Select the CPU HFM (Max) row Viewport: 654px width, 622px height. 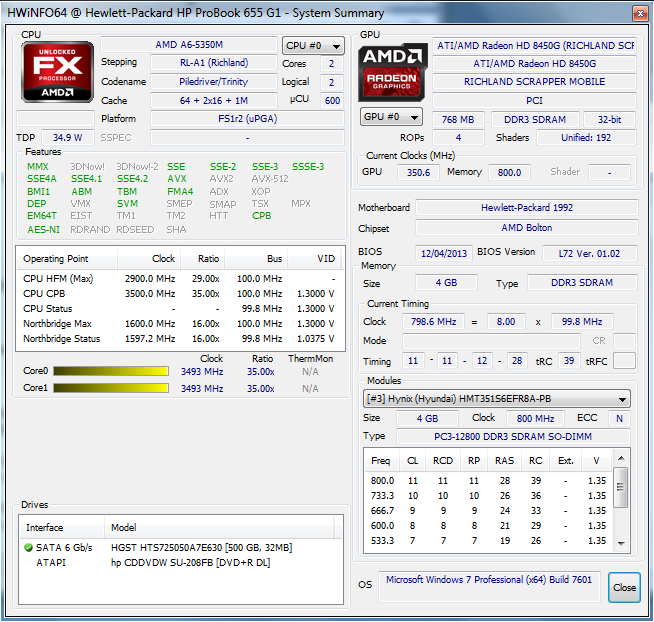(x=179, y=278)
